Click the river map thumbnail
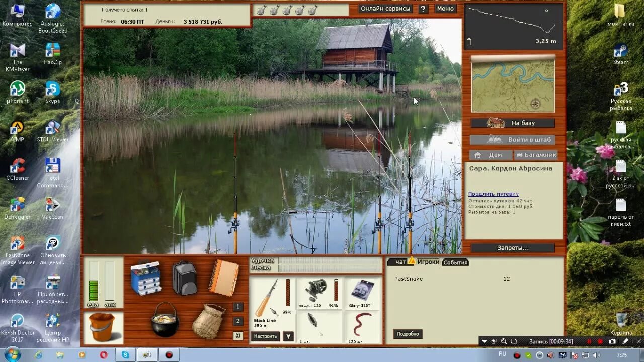Viewport: 644px width, 362px height. [x=513, y=84]
